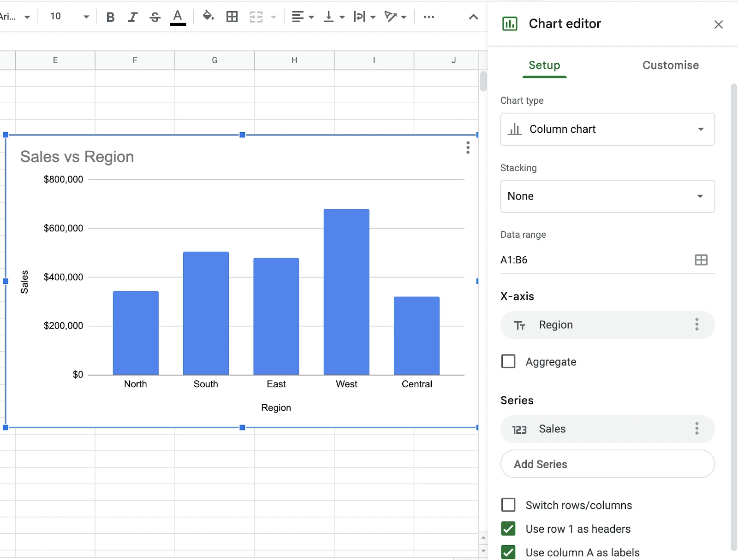The height and width of the screenshot is (560, 738).
Task: Open the text colour picker
Action: [x=178, y=17]
